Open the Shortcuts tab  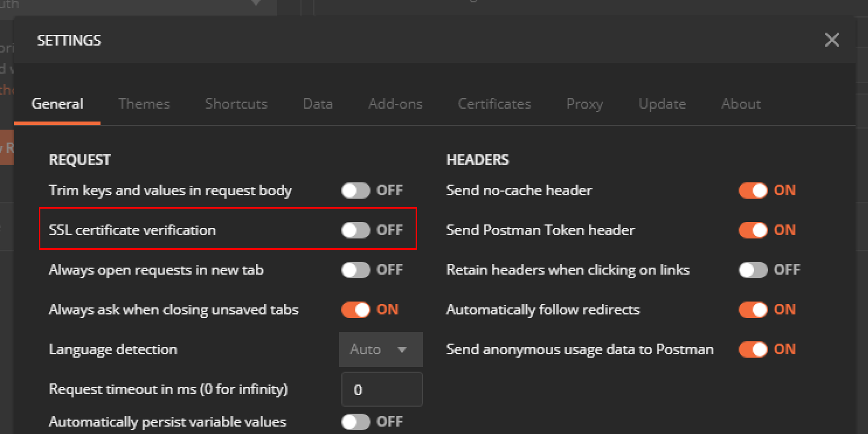236,104
